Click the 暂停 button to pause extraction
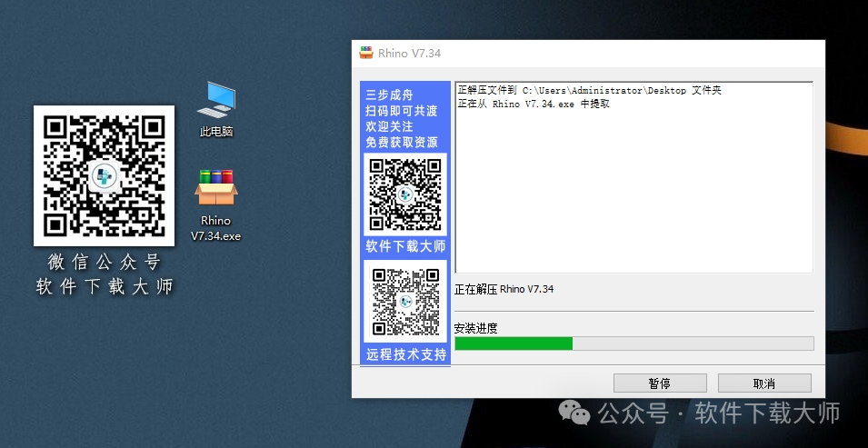Screen dimensions: 868x448 coord(660,383)
